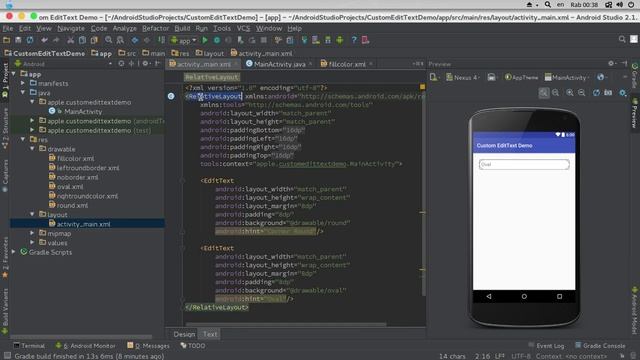Expand Gradle Scripts node
This screenshot has width=640, height=360.
click(14, 252)
